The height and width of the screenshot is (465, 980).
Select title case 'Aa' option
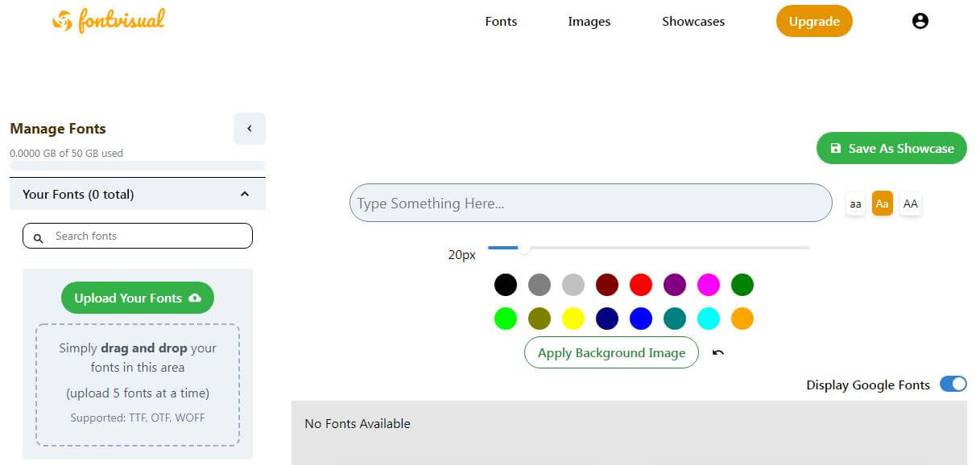click(x=883, y=204)
